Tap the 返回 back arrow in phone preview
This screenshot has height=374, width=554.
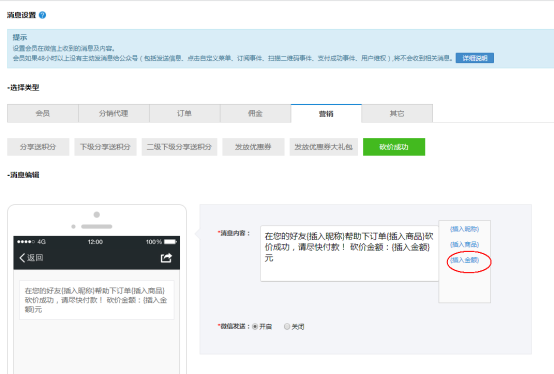click(x=31, y=258)
